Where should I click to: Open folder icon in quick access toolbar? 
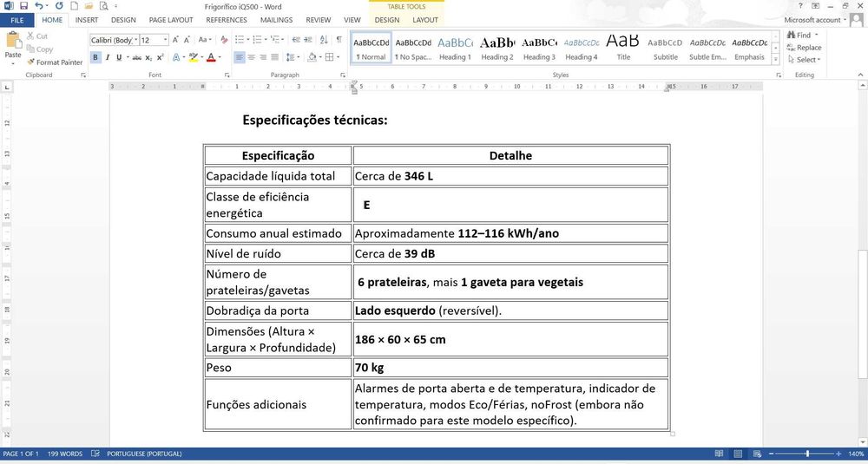89,6
